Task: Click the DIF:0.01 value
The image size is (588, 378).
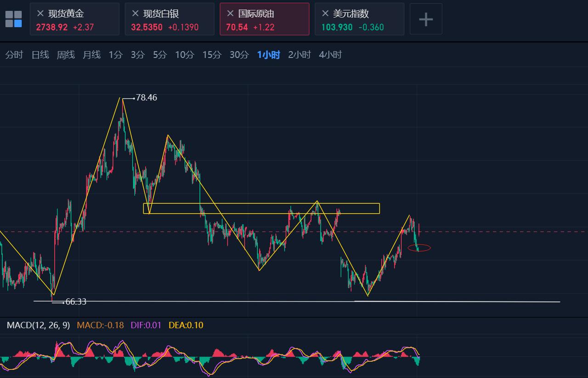Action: 146,325
